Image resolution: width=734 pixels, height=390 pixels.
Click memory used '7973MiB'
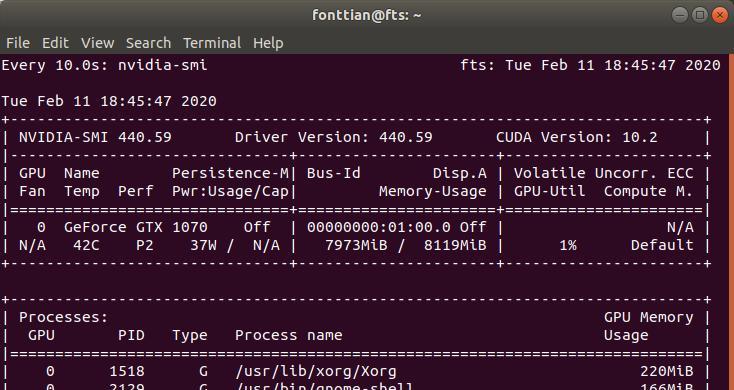coord(356,245)
